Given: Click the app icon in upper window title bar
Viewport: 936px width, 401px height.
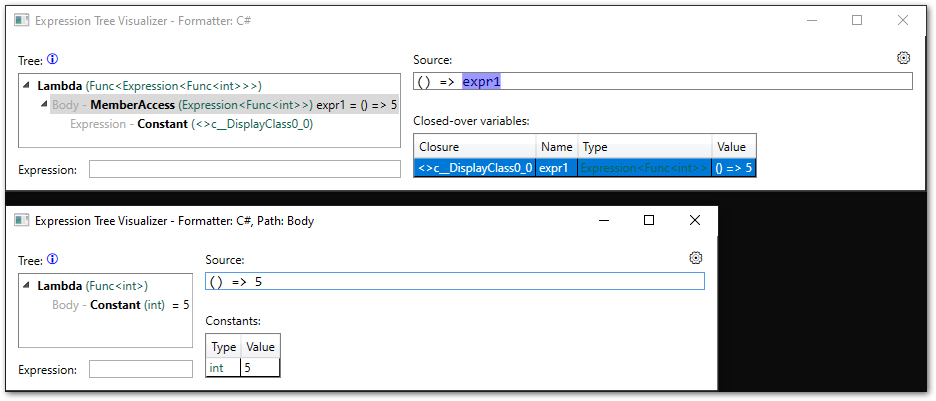Looking at the screenshot, I should coord(20,20).
